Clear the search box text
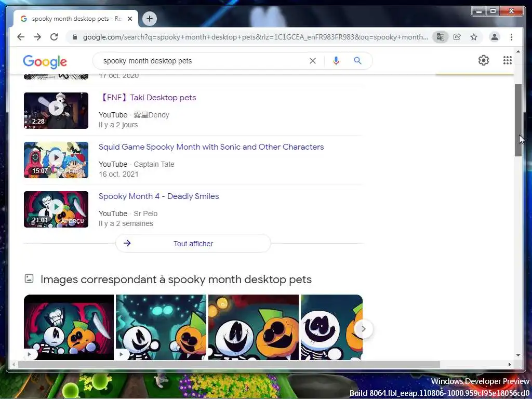Viewport: 532px width, 399px height. [x=312, y=61]
